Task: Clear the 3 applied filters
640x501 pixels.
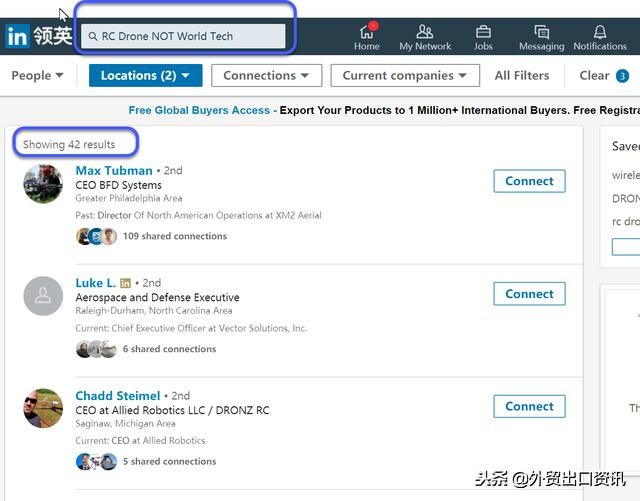Action: 604,76
